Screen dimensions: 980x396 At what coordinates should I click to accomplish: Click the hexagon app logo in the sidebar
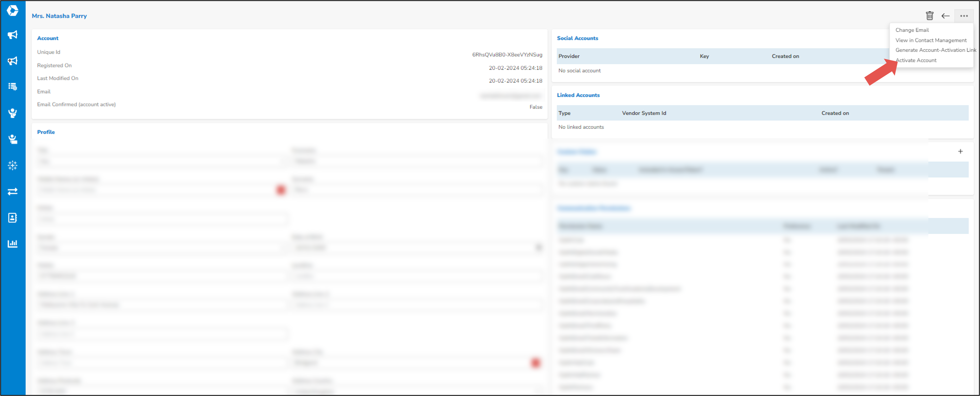(x=13, y=10)
